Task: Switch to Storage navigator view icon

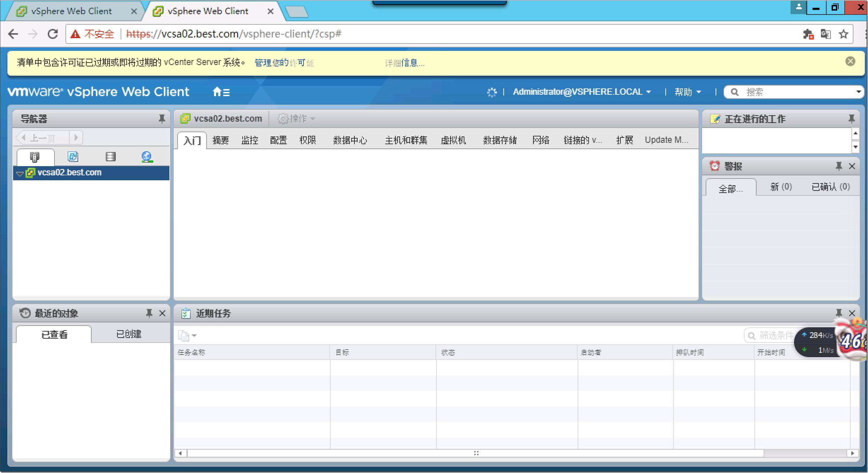Action: (111, 157)
